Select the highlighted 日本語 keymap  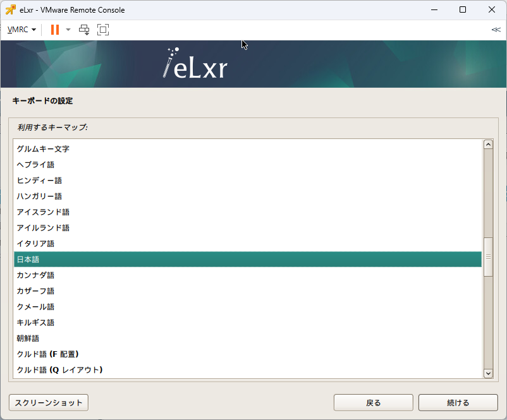[x=248, y=259]
